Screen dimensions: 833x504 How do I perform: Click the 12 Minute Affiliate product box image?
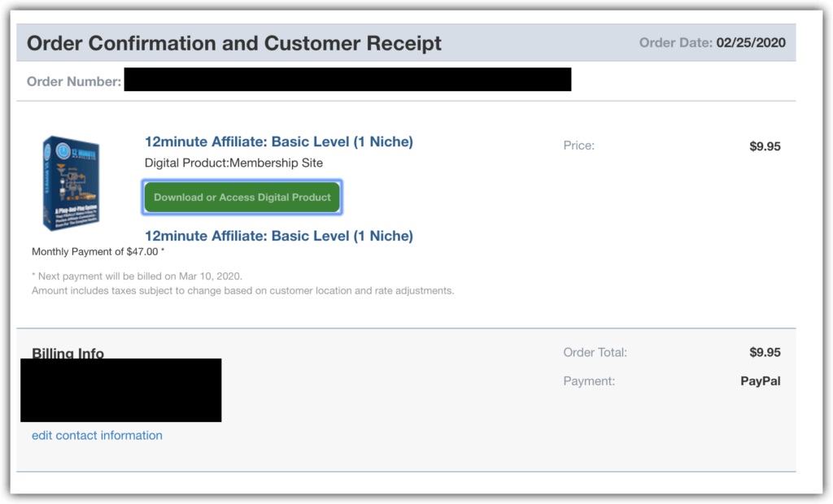coord(72,183)
